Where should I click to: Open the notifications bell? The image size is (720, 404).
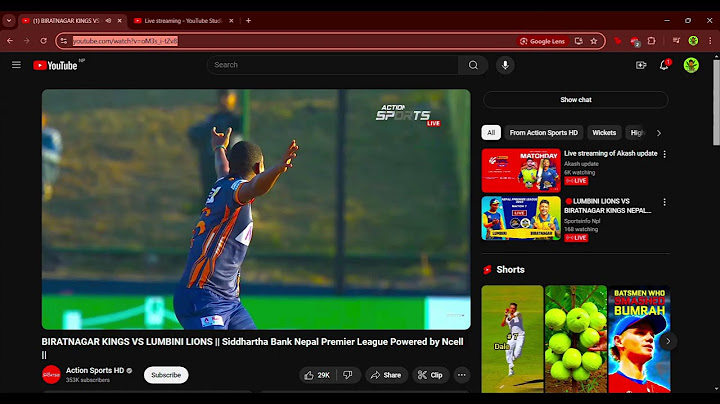tap(664, 65)
